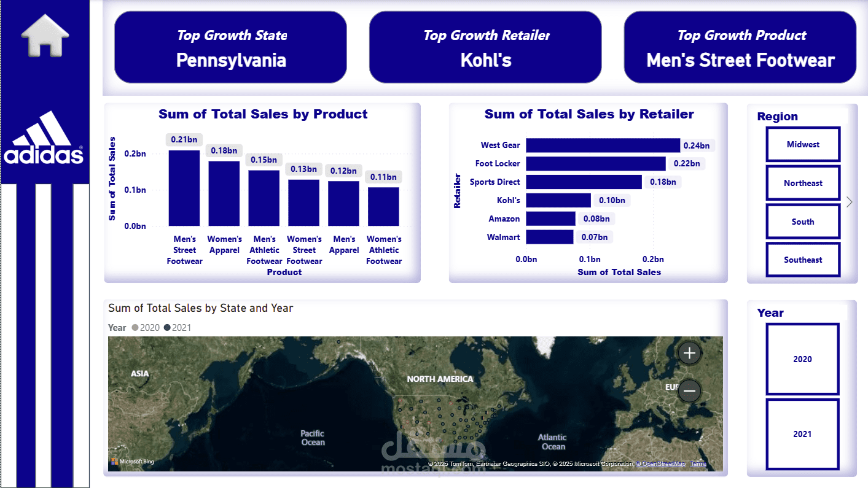The width and height of the screenshot is (868, 488).
Task: Filter by South region
Action: 803,222
